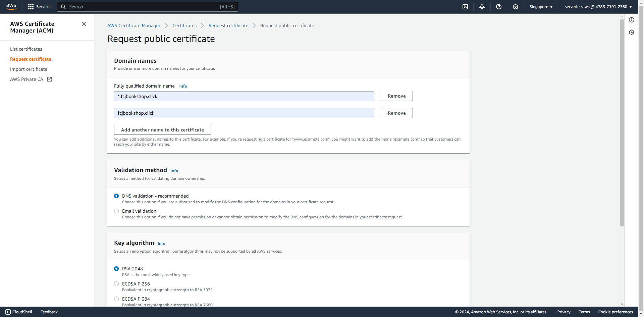Remove the *.fcjbookshop.click domain
644x317 pixels.
pyautogui.click(x=396, y=96)
